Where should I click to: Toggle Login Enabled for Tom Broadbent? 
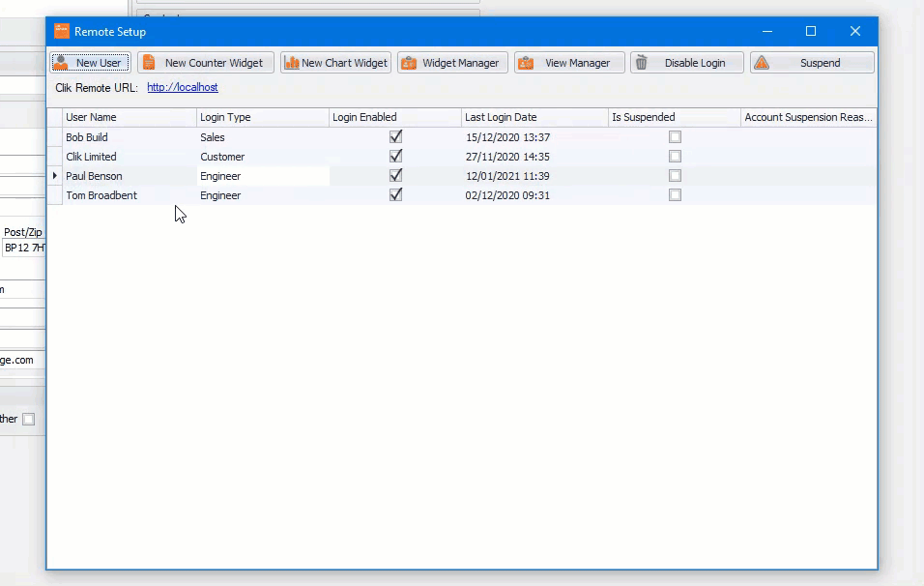pos(396,195)
